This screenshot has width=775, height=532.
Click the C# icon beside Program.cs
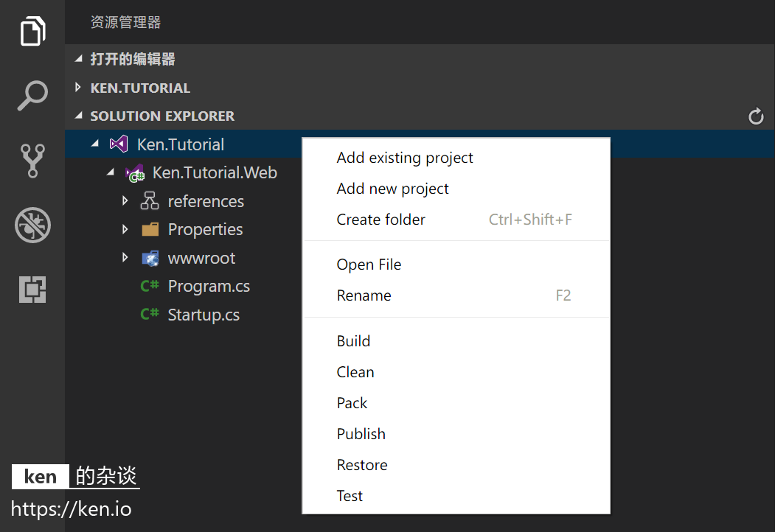[150, 286]
